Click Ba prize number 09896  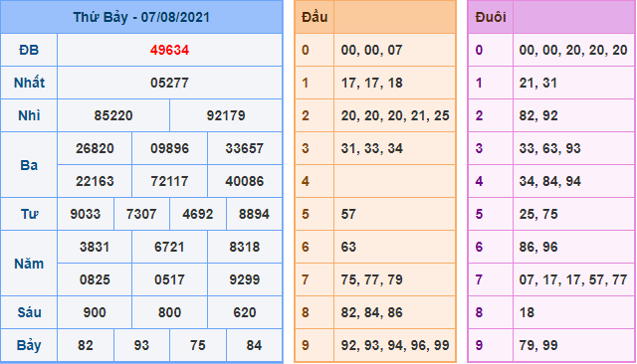169,148
